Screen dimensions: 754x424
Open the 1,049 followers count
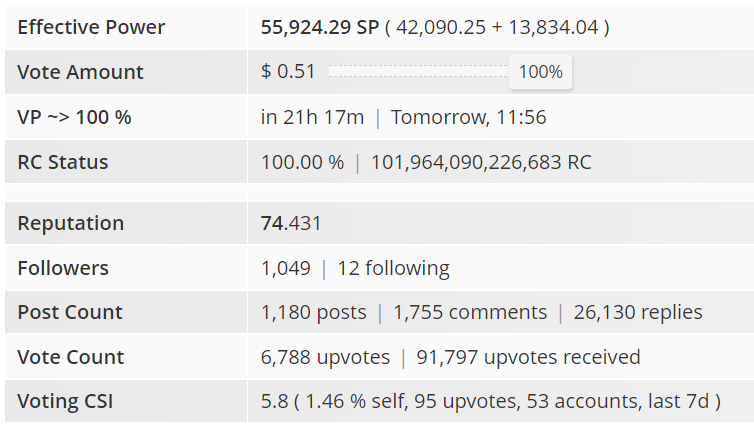(283, 268)
